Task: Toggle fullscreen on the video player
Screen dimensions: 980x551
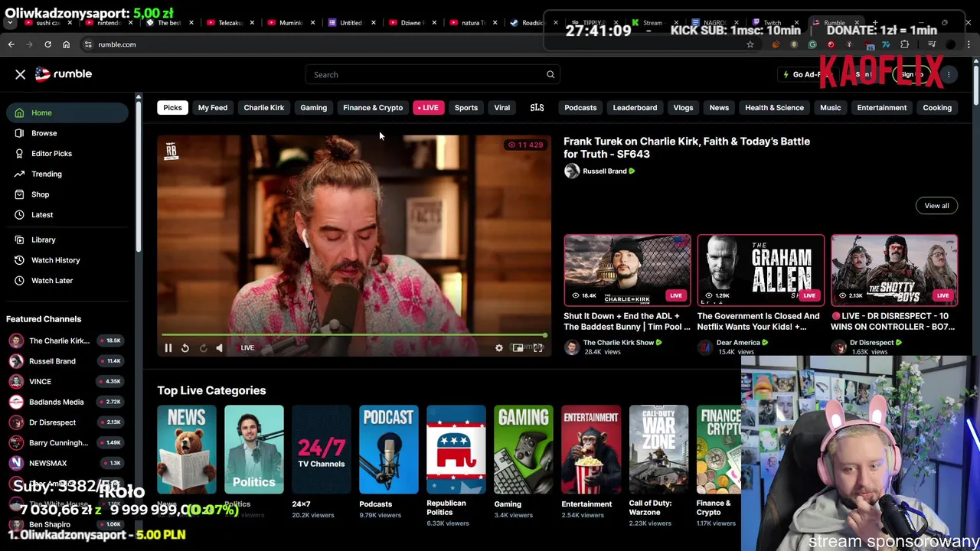Action: [x=538, y=348]
